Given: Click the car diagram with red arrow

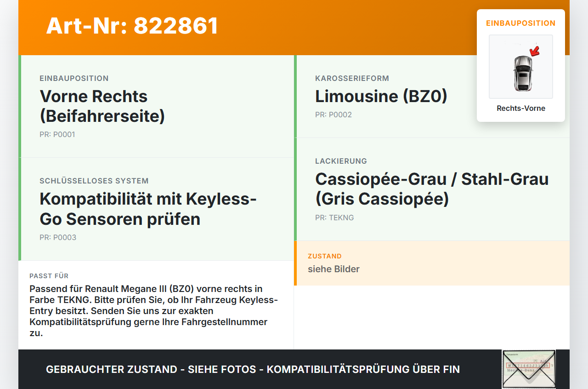Looking at the screenshot, I should 521,67.
